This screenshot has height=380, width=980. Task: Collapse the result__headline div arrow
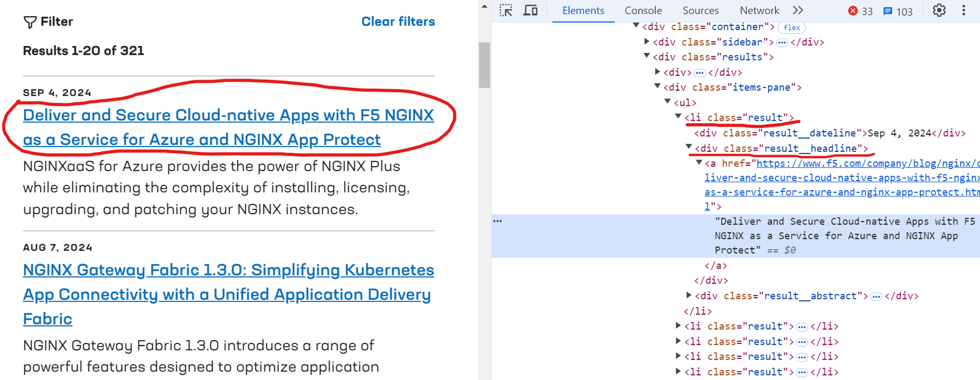pyautogui.click(x=689, y=147)
